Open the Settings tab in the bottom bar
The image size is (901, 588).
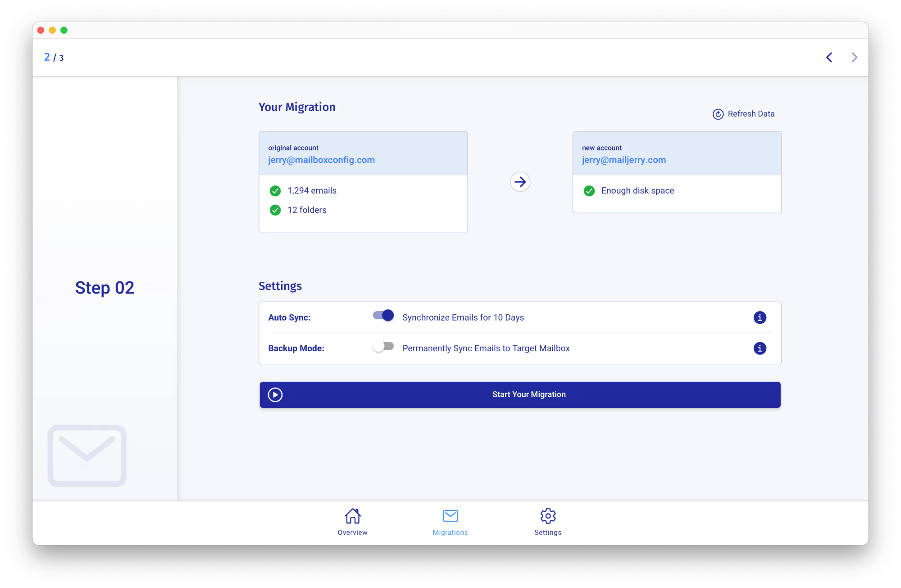click(x=548, y=522)
